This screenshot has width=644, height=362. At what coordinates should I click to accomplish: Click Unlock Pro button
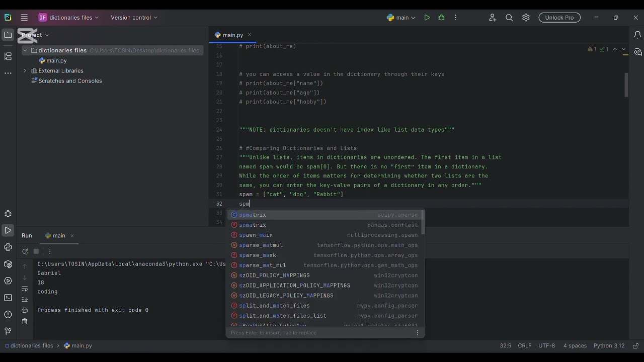(x=559, y=18)
